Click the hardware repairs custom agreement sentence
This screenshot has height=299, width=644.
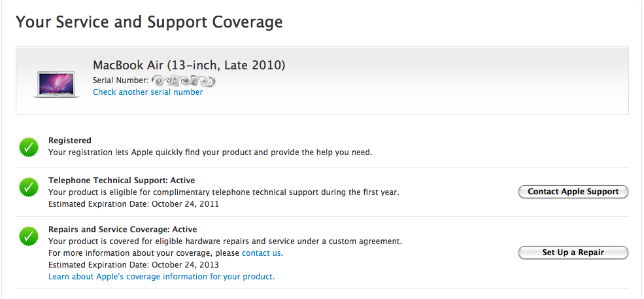tap(225, 241)
